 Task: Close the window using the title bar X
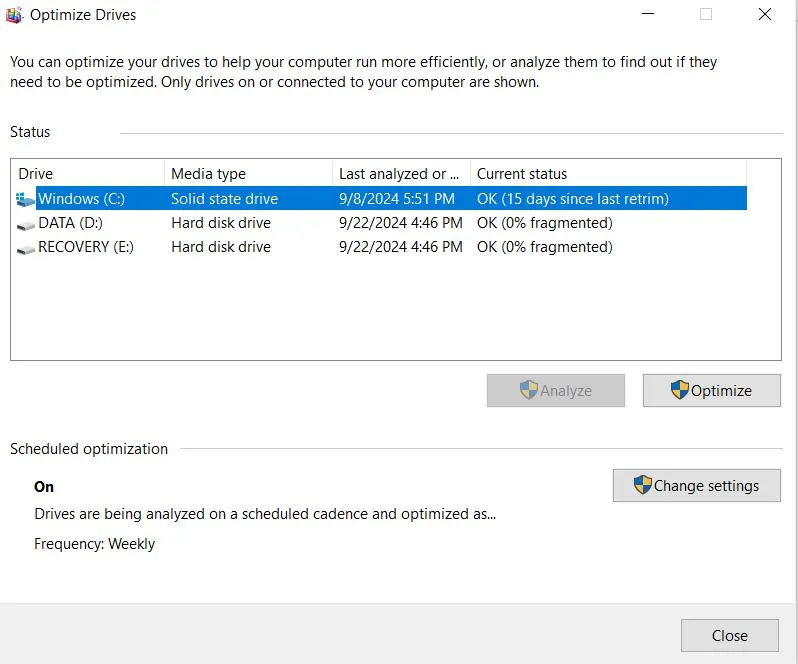click(x=764, y=14)
